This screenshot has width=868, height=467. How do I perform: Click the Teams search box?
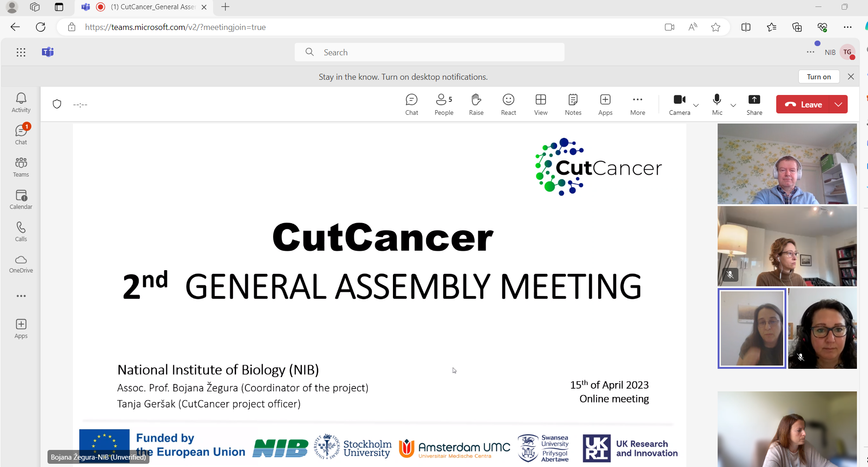[x=429, y=52]
